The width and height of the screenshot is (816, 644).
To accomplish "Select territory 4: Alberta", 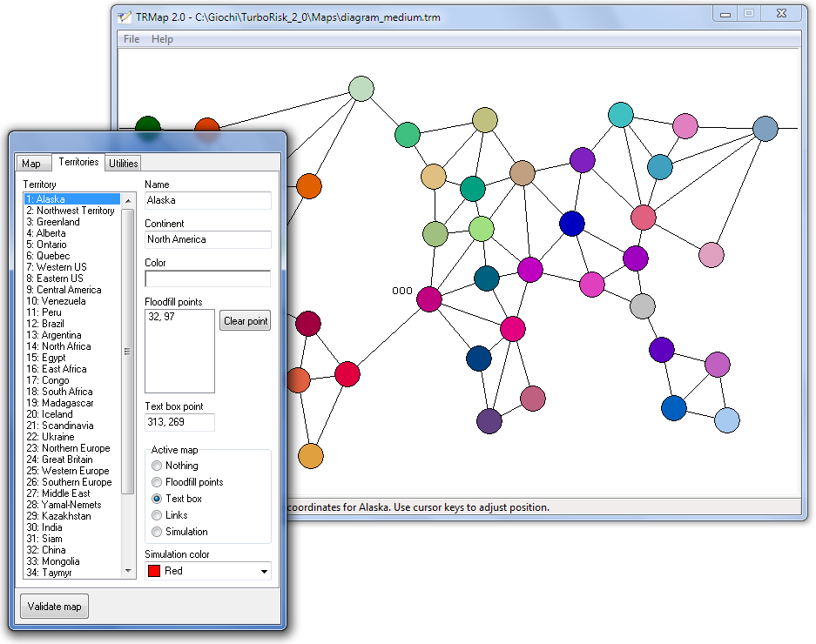I will point(72,233).
